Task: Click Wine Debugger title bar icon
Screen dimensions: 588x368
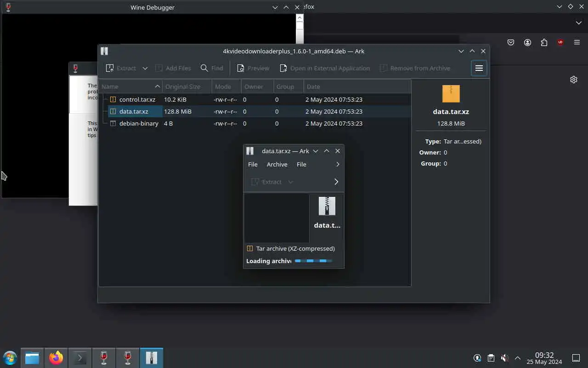Action: pos(8,7)
